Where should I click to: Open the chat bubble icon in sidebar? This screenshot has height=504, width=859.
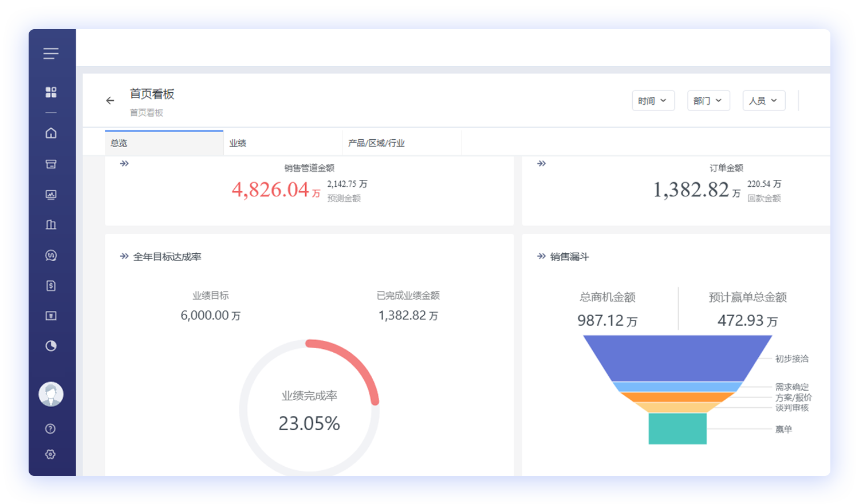click(x=51, y=255)
